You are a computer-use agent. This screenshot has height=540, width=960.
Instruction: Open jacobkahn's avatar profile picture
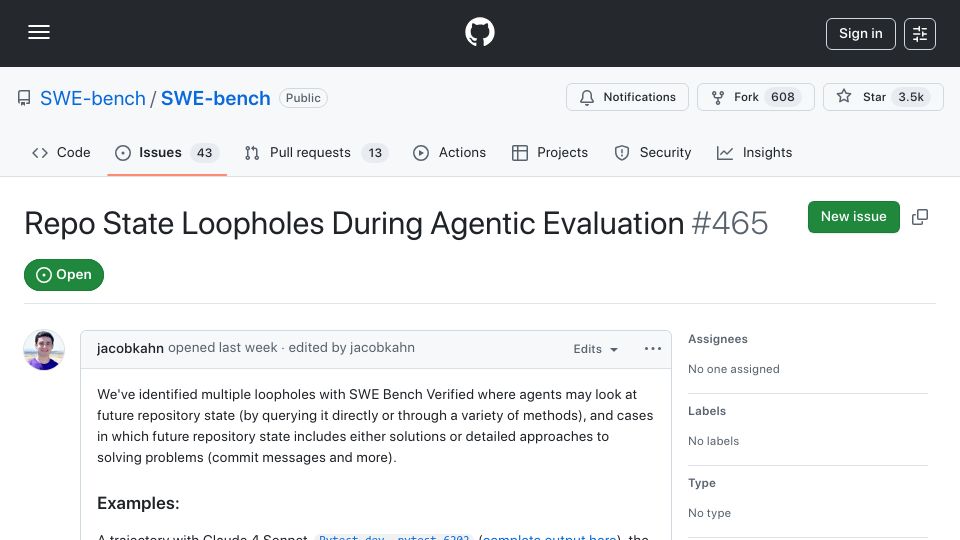tap(44, 350)
